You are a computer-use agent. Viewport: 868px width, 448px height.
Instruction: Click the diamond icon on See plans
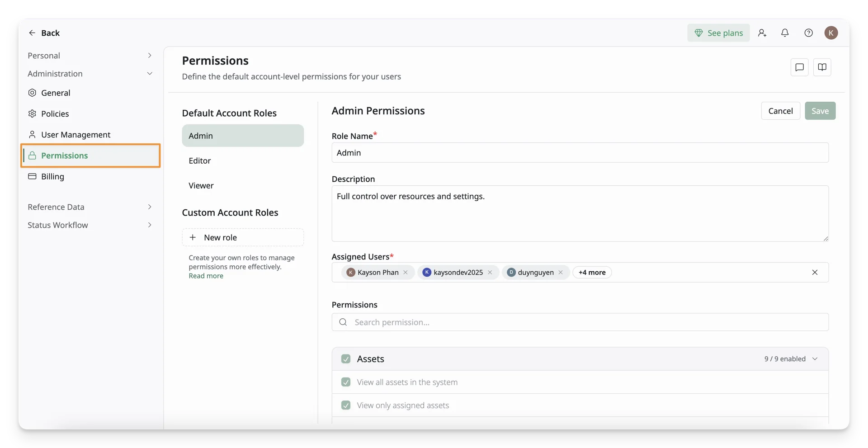698,33
